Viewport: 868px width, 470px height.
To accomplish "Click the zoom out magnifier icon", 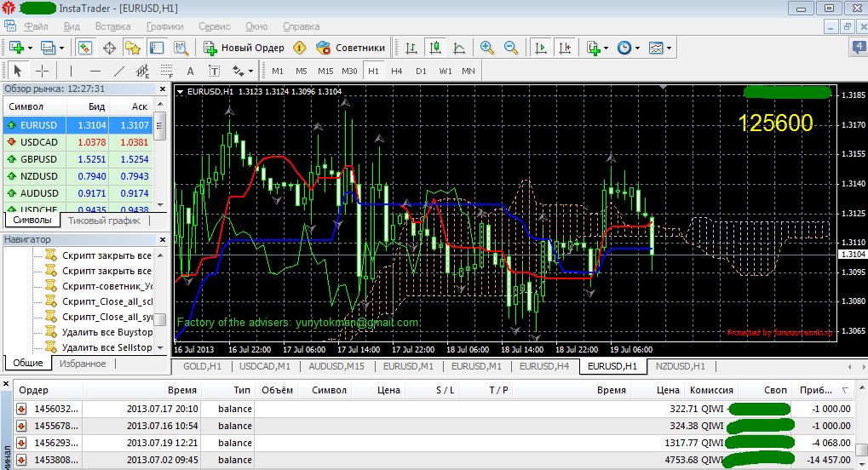I will (x=511, y=48).
